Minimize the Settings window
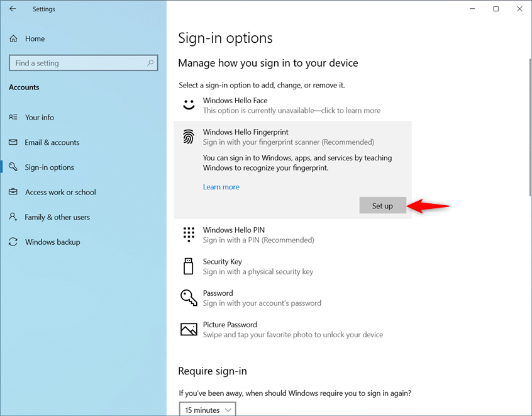Image resolution: width=532 pixels, height=416 pixels. coord(472,9)
